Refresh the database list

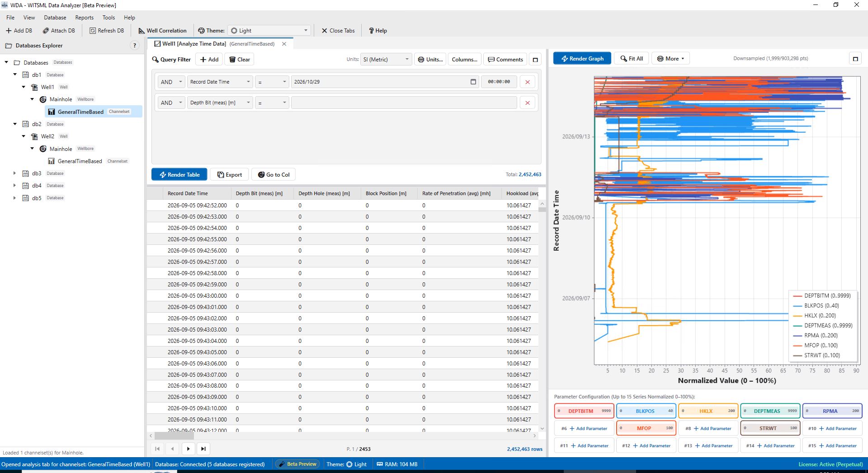click(107, 31)
